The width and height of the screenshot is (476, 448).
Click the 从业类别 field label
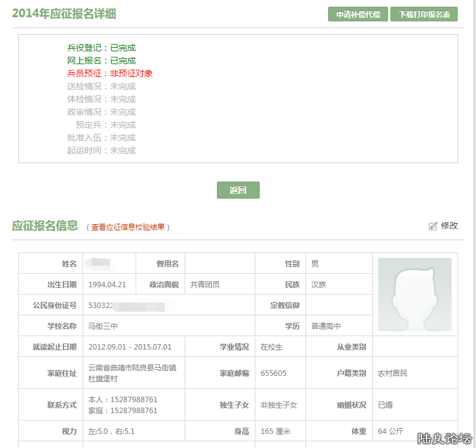(351, 347)
